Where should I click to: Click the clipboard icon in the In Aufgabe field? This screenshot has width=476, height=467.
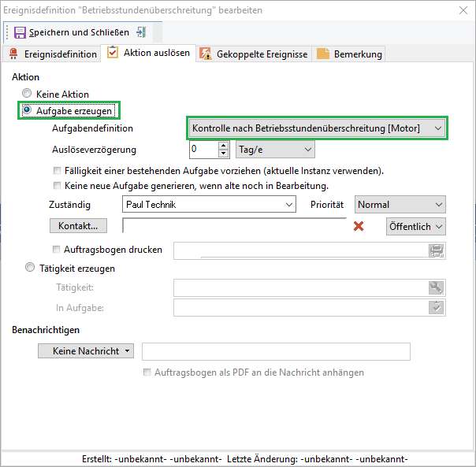(437, 307)
